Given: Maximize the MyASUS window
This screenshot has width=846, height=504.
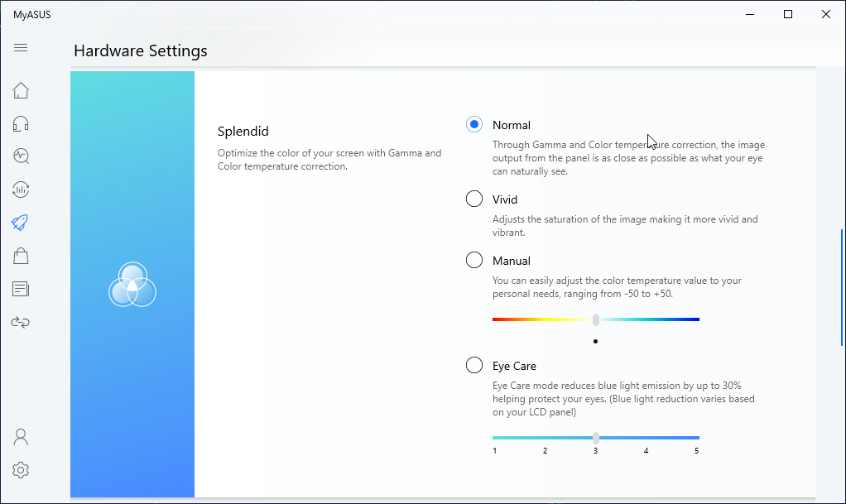Looking at the screenshot, I should (x=788, y=14).
